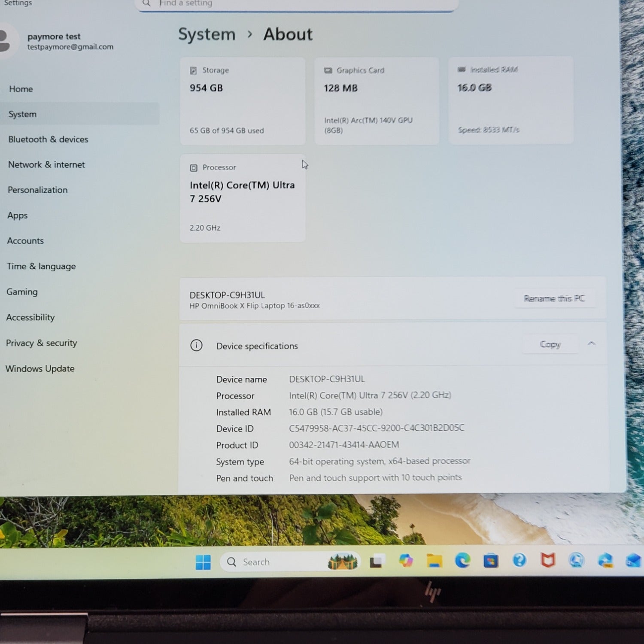This screenshot has height=644, width=644.
Task: Open Bluetooth & devices settings
Action: (48, 140)
